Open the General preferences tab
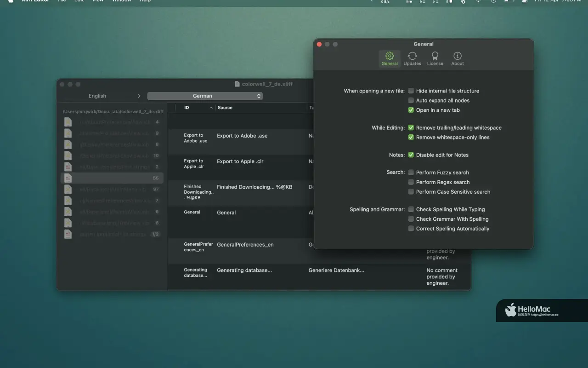The image size is (588, 368). point(390,58)
